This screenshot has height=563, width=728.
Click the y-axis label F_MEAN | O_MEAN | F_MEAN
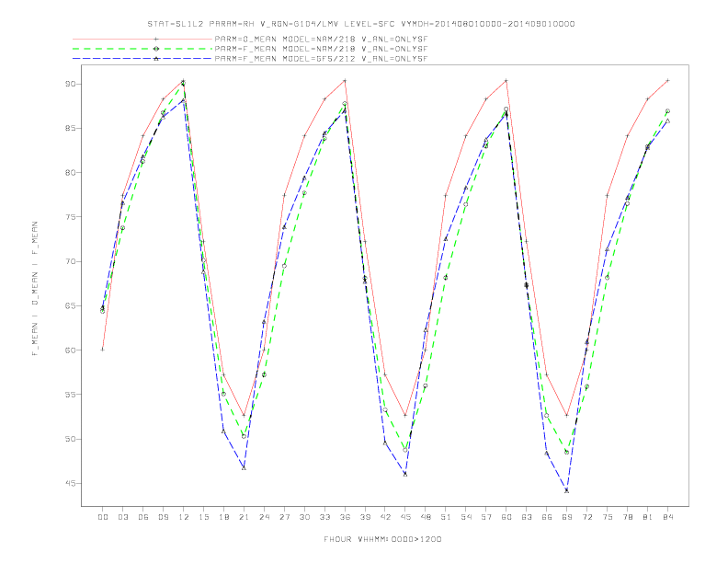(34, 289)
